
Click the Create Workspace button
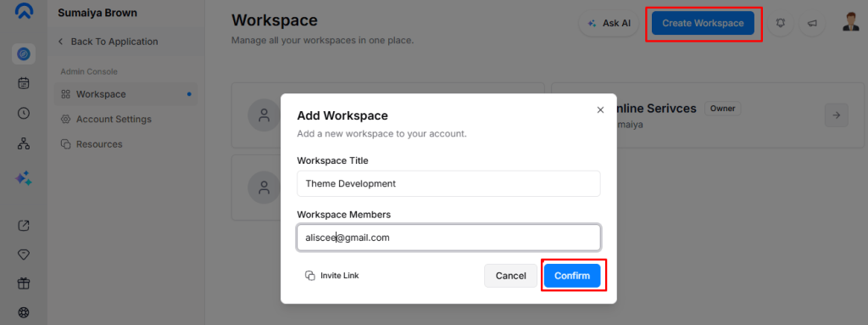[x=703, y=23]
